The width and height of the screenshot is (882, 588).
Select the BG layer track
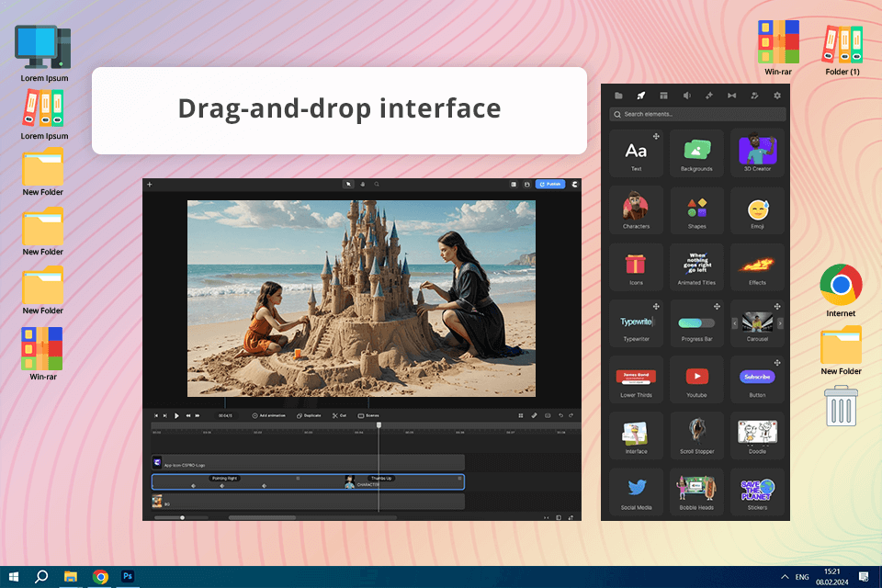(309, 502)
